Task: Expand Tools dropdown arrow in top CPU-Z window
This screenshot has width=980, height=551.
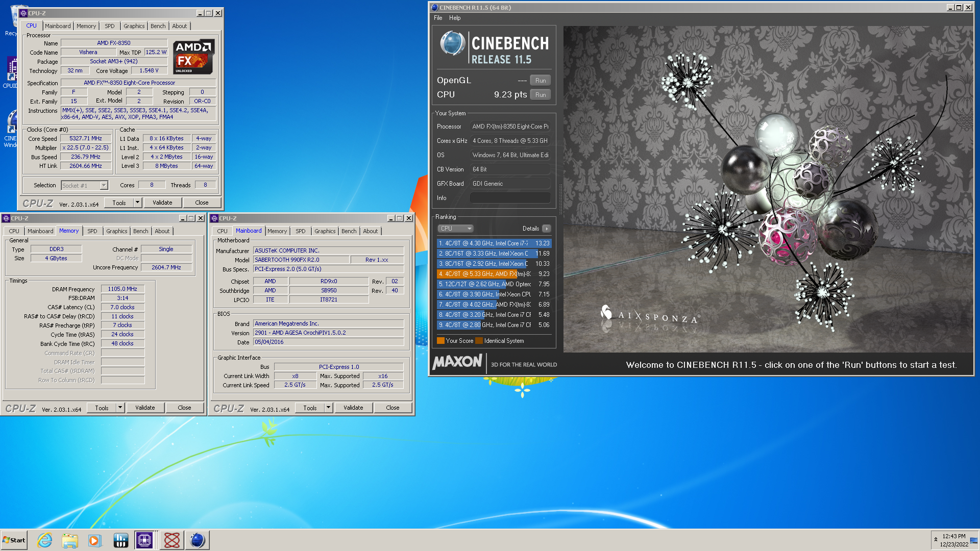Action: pyautogui.click(x=137, y=203)
